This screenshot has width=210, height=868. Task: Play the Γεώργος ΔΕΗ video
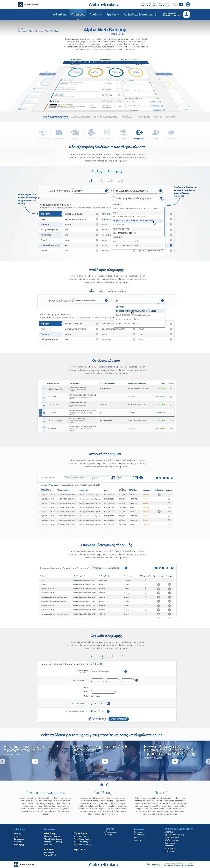(x=105, y=762)
